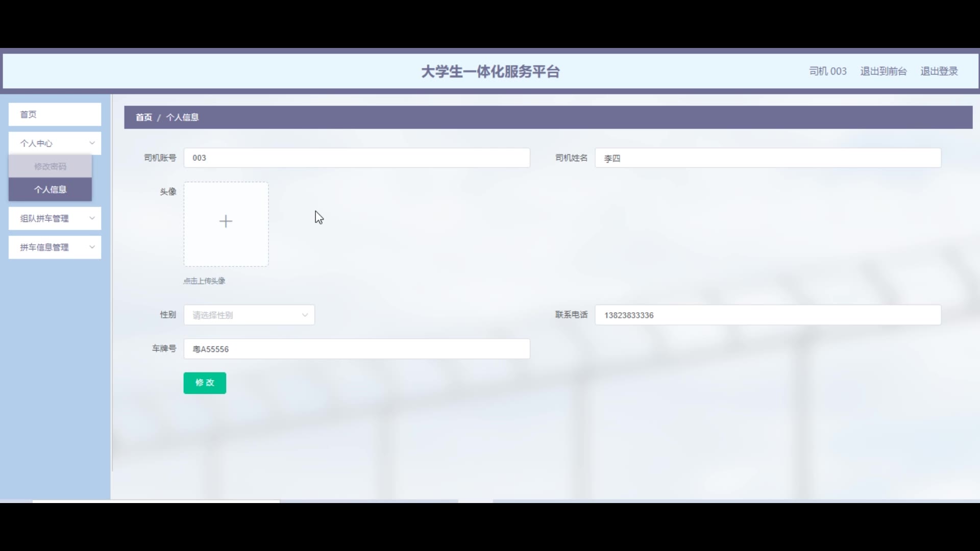Select 修改密码 submenu item

pos(50,166)
